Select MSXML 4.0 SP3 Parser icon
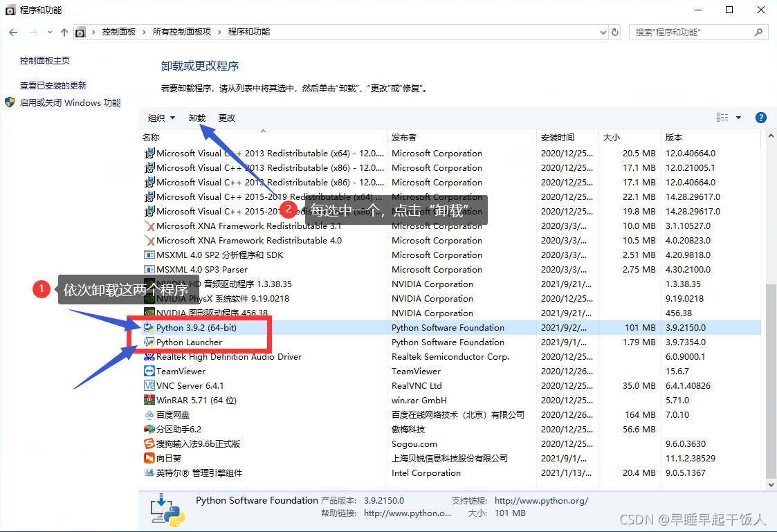The height and width of the screenshot is (532, 777). 149,270
